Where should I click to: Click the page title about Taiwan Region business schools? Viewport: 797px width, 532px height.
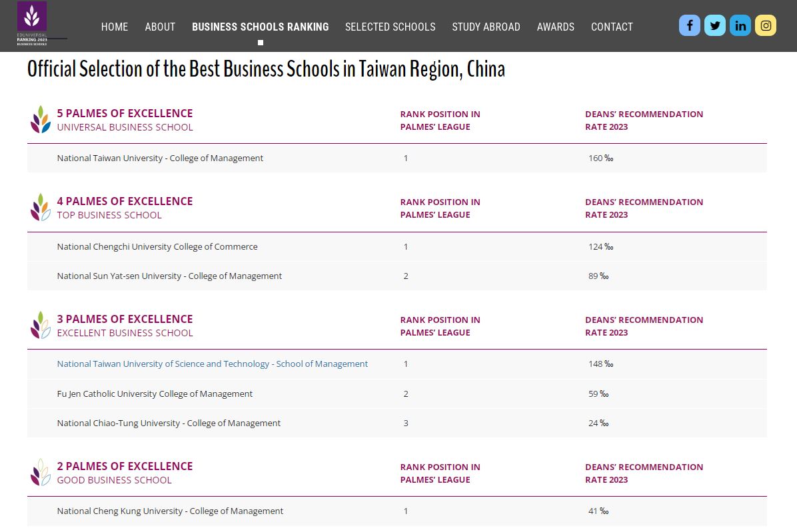[267, 69]
